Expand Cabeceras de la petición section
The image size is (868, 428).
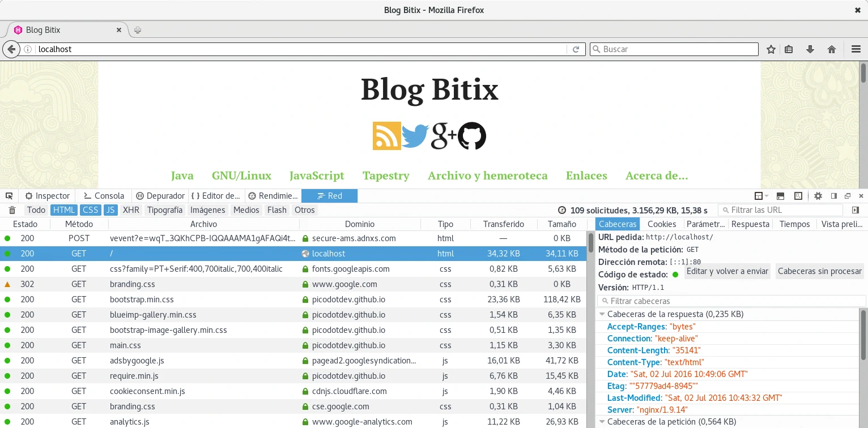pos(602,422)
